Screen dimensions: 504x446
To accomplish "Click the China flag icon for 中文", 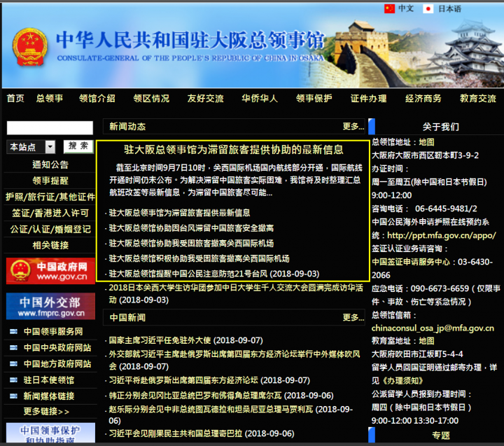I will pyautogui.click(x=389, y=8).
